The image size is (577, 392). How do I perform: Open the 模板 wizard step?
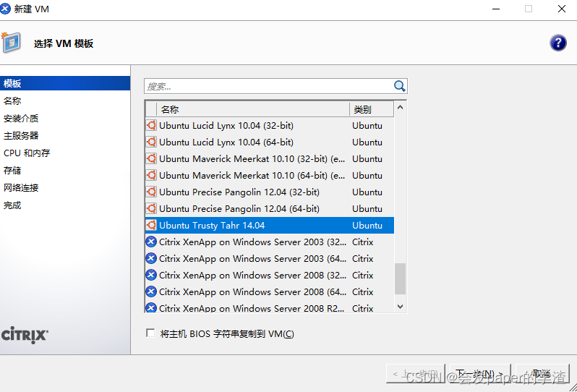65,83
